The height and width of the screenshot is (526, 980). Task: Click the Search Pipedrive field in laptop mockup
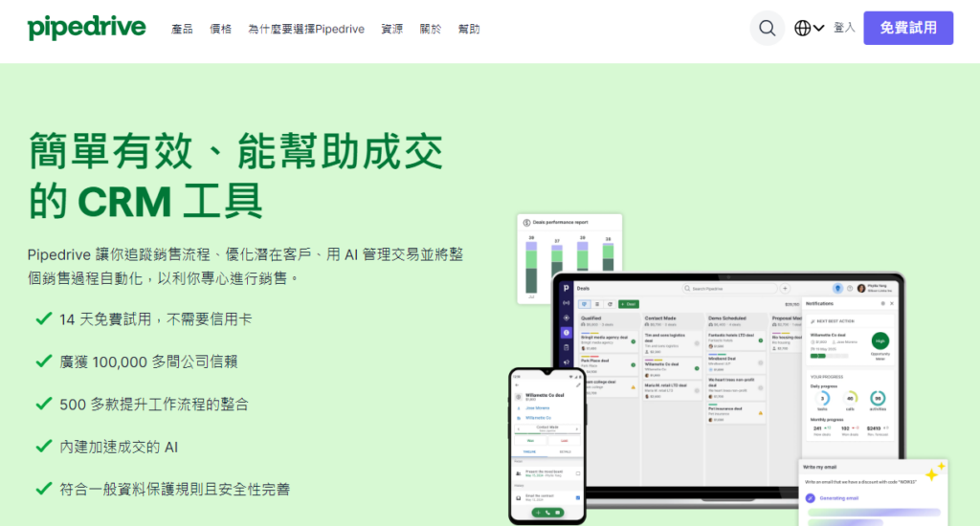point(729,289)
